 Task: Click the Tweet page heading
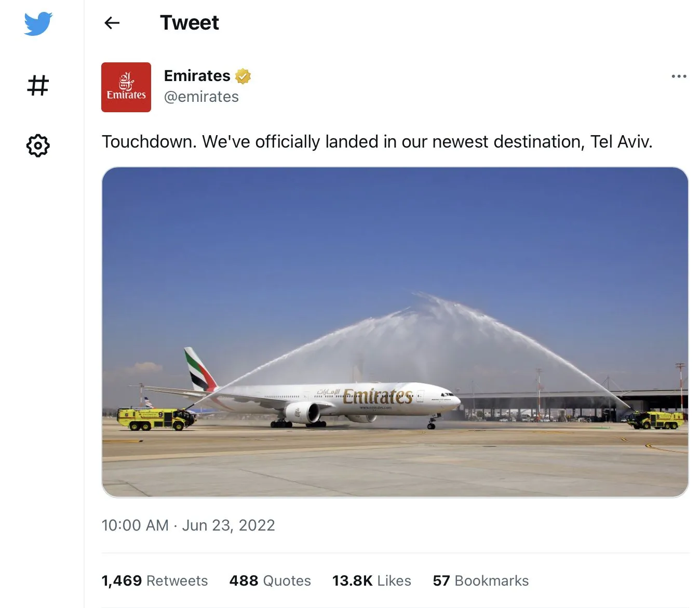click(190, 23)
